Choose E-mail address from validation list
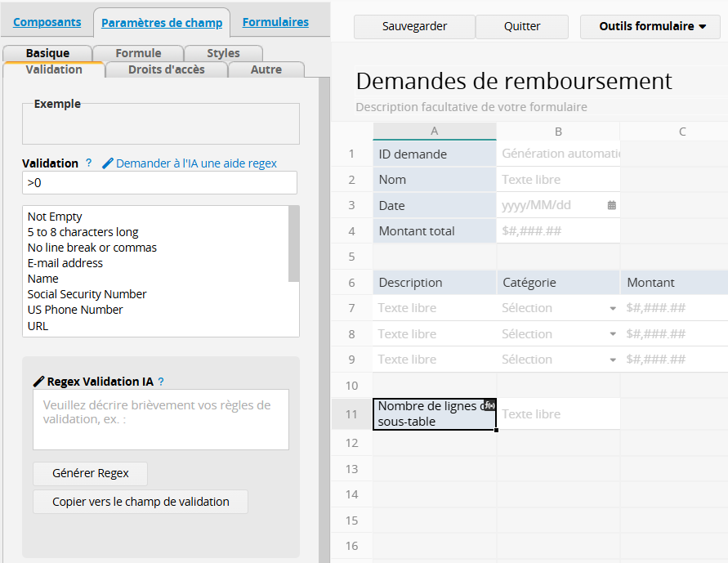Screen dimensions: 728x563 pyautogui.click(x=65, y=263)
